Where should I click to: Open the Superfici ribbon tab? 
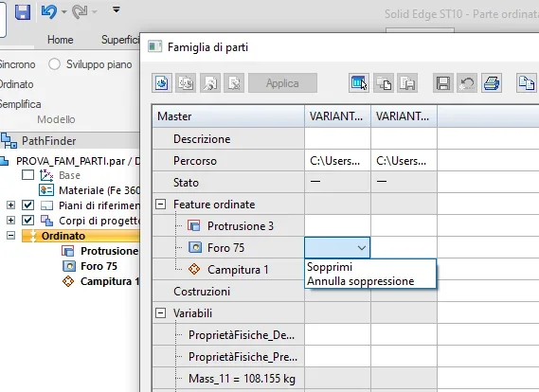pos(120,40)
